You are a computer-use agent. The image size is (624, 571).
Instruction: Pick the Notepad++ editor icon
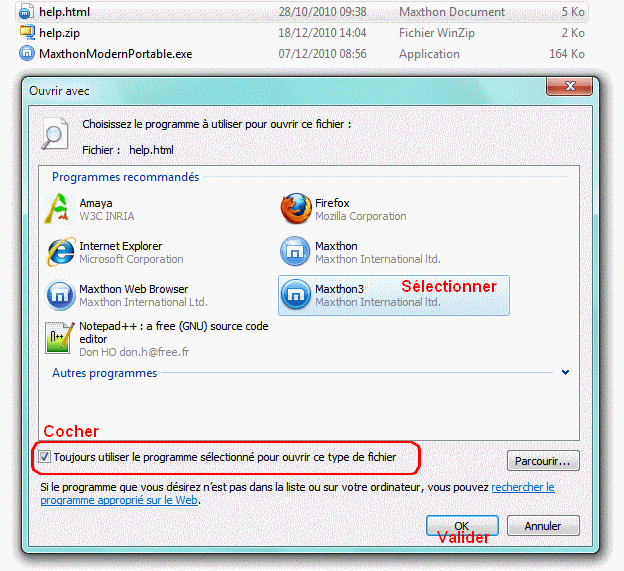pyautogui.click(x=60, y=338)
